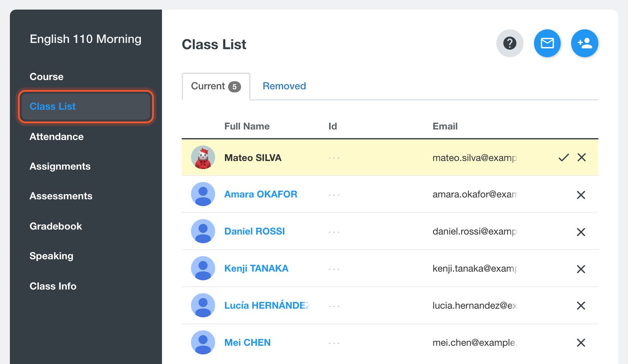Open Lucía HERNÁNDEZ's profile link

pos(267,305)
